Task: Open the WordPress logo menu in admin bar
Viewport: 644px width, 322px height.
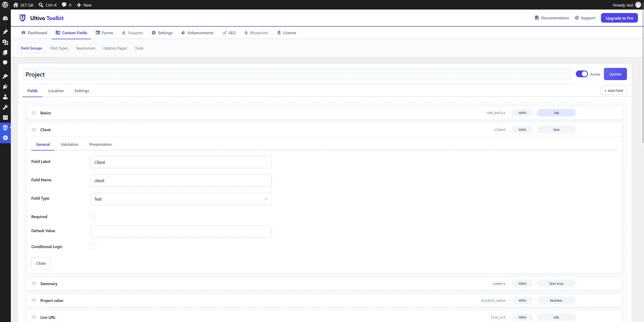Action: click(x=5, y=5)
